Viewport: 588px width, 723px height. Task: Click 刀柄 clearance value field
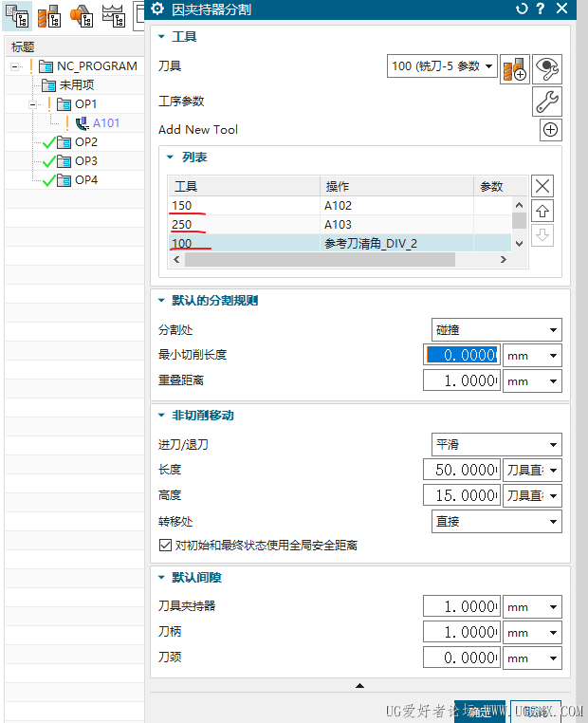pos(462,632)
